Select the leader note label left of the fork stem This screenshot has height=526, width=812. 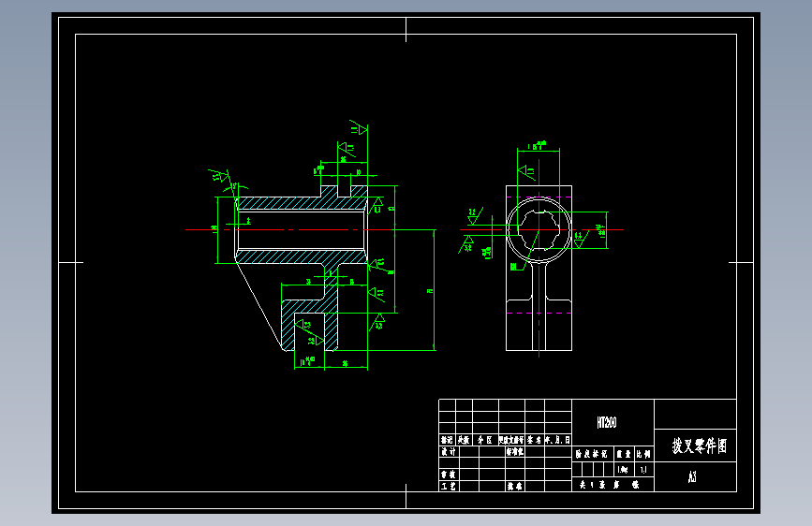pos(514,267)
